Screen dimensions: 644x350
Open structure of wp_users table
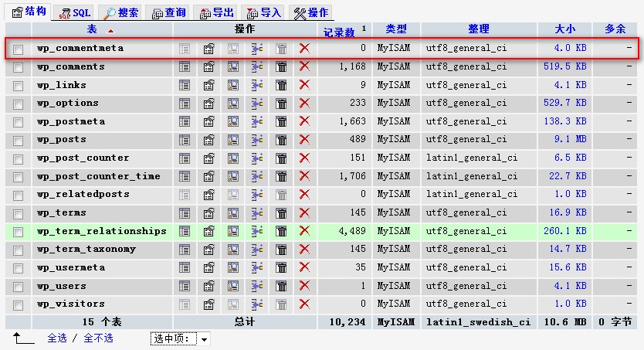click(208, 286)
